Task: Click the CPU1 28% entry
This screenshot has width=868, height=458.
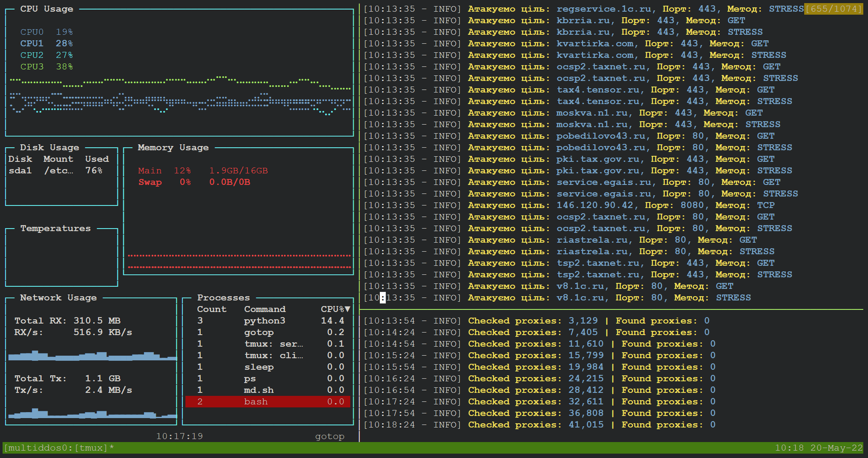Action: pos(47,43)
